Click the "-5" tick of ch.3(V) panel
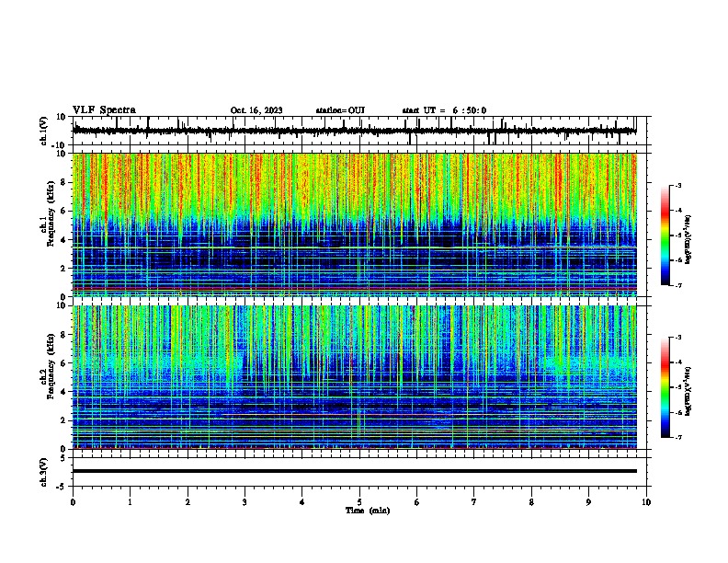This screenshot has height=563, width=728. pos(62,487)
